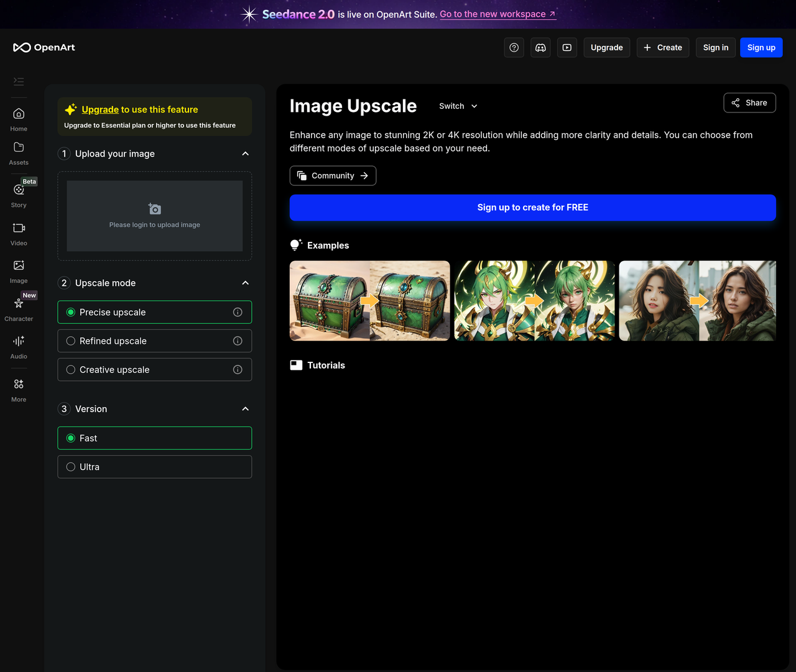The image size is (796, 672).
Task: Open More tools in the sidebar
Action: [x=19, y=390]
